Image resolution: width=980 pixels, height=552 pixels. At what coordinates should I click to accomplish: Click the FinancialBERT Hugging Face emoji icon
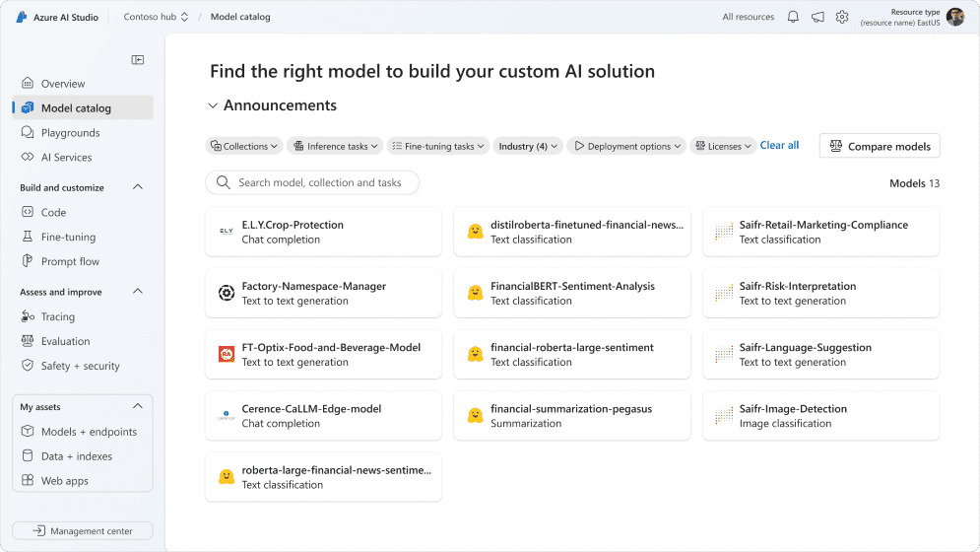pos(475,293)
